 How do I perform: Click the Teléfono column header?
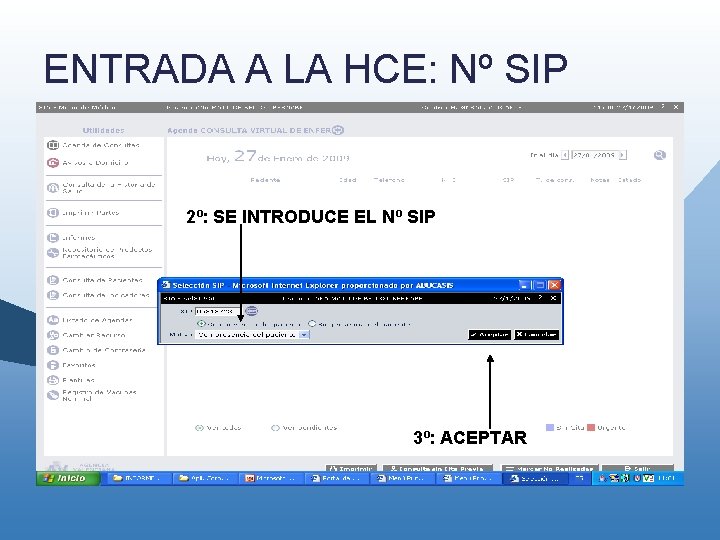click(x=389, y=180)
